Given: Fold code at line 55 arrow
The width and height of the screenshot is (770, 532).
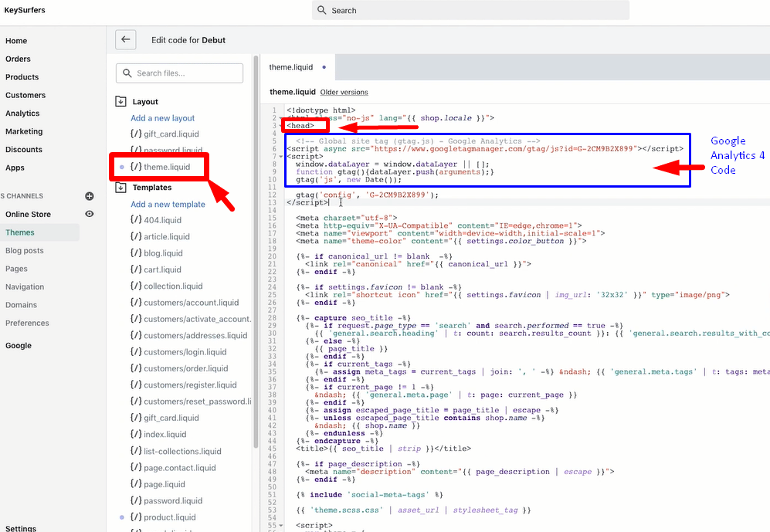Looking at the screenshot, I should click(x=281, y=526).
